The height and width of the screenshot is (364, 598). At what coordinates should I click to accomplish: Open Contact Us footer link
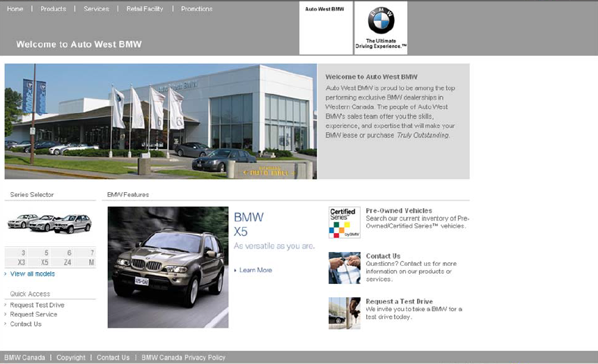point(113,358)
